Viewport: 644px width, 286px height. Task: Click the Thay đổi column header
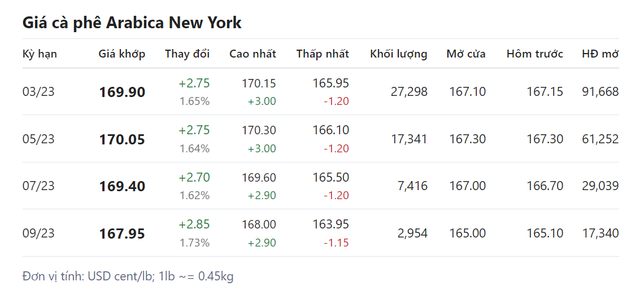[x=187, y=54]
